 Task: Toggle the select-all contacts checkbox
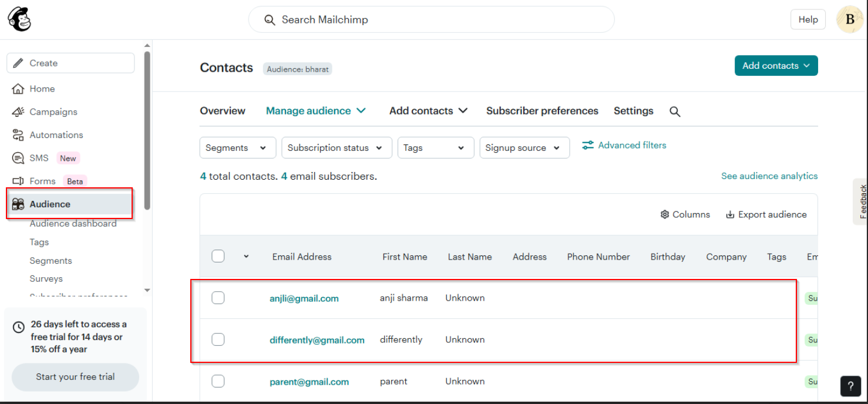[x=218, y=256]
